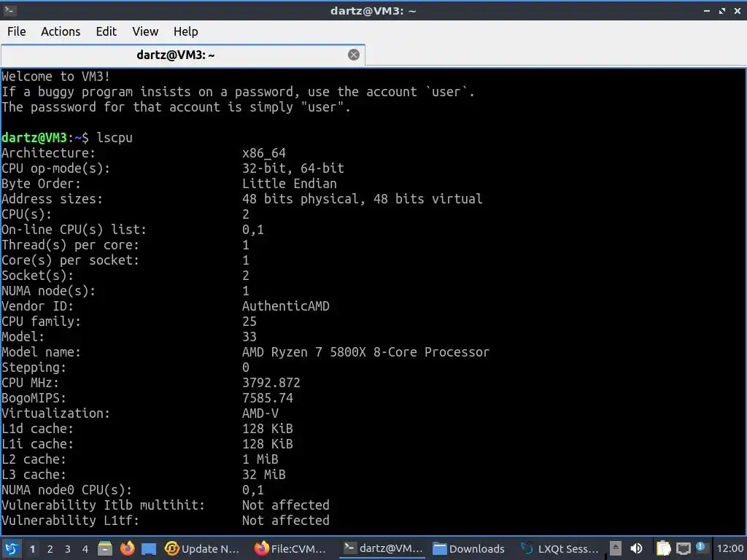Click the notification tray icon
Screen dimensions: 747x560
[701, 547]
